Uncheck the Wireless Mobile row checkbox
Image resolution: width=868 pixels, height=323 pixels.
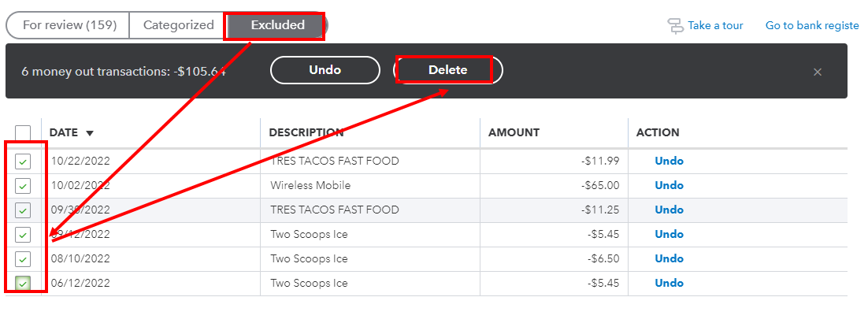[x=23, y=186]
